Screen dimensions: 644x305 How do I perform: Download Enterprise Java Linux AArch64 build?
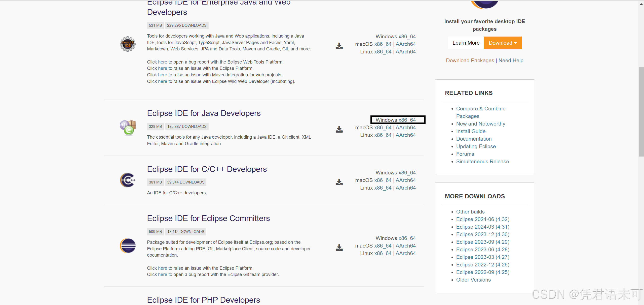[x=406, y=52]
